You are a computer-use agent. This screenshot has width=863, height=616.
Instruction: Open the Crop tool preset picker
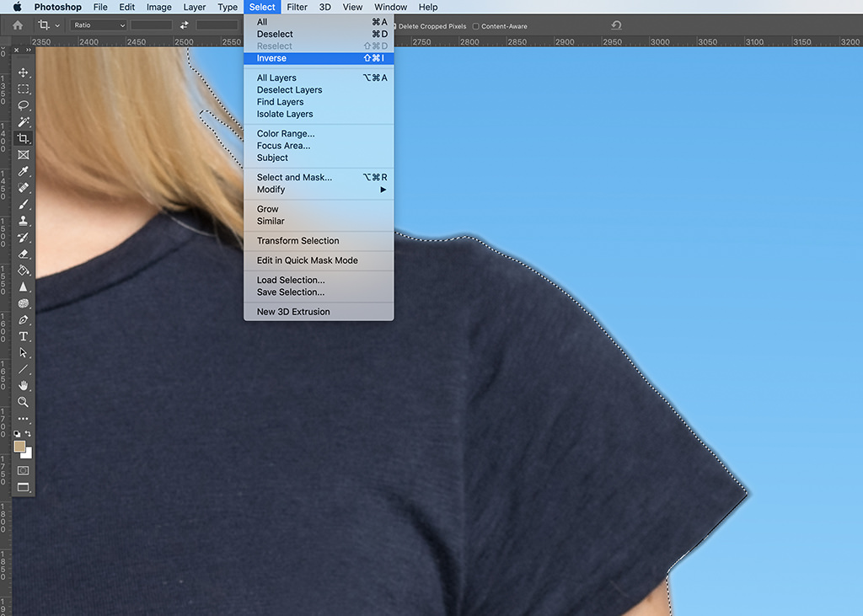pyautogui.click(x=49, y=25)
